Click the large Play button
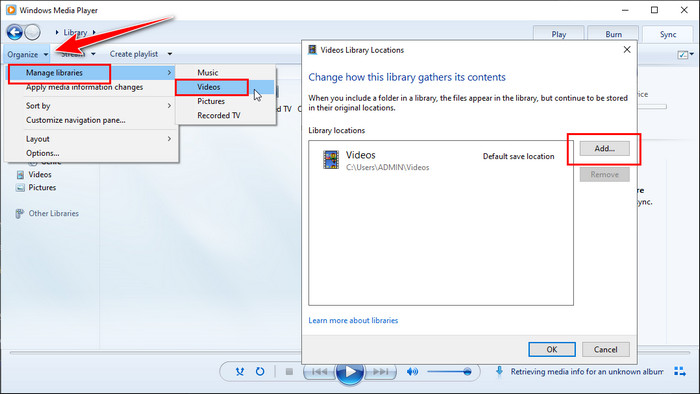Screen dimensions: 700x394 pos(350,372)
